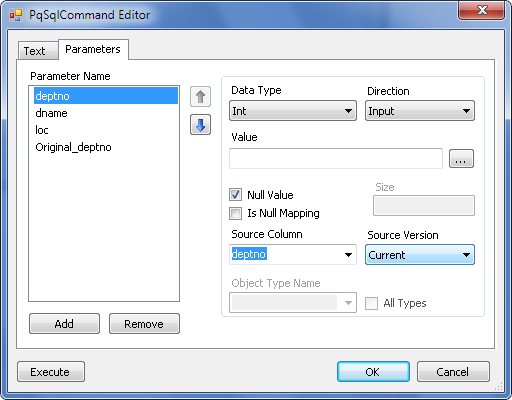Cancel the dialog
Viewport: 512px width, 400px height.
(x=453, y=372)
